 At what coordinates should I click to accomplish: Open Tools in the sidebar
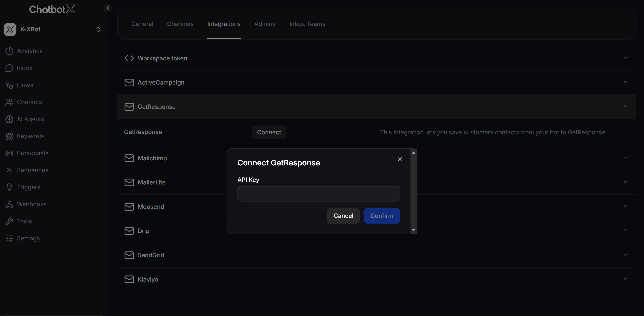pyautogui.click(x=24, y=221)
